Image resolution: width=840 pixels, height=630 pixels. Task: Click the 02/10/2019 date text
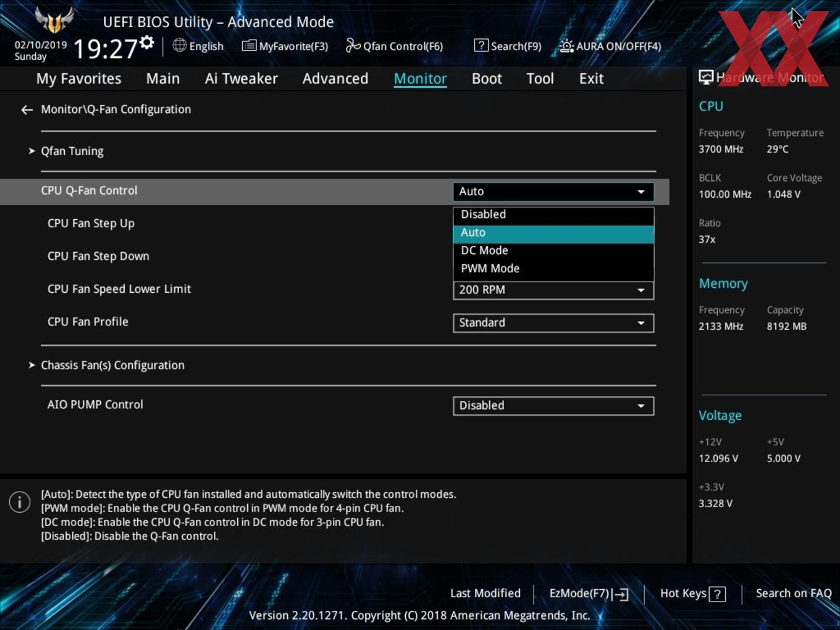[x=41, y=45]
